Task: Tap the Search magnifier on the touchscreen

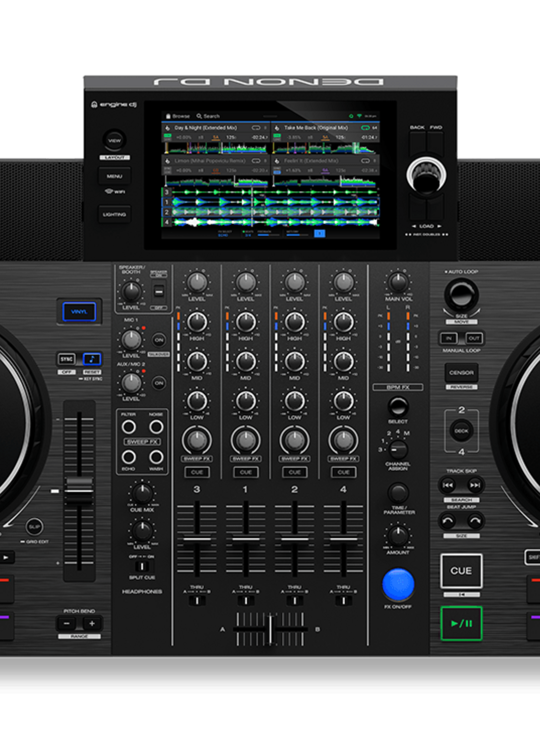Action: click(199, 116)
